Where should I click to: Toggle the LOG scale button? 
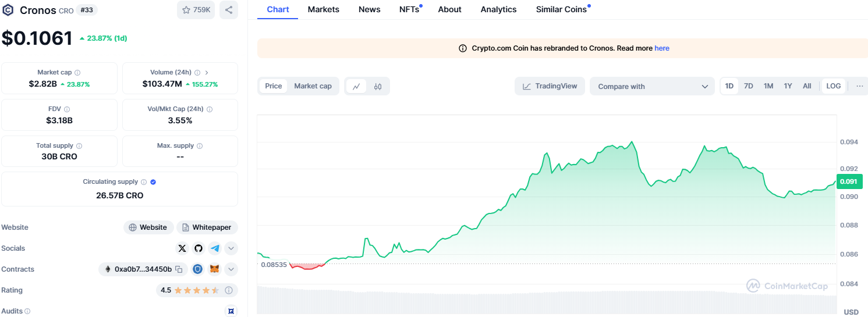click(834, 86)
